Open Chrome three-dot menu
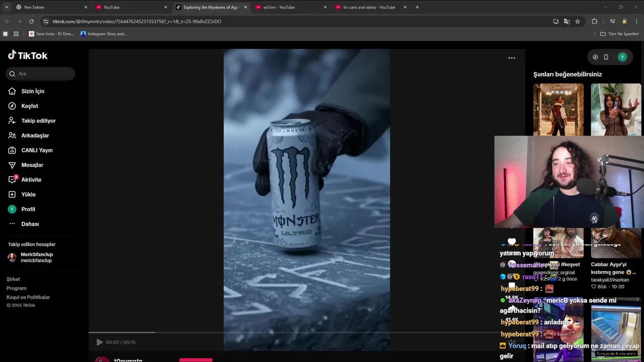The image size is (644, 362). pyautogui.click(x=637, y=22)
